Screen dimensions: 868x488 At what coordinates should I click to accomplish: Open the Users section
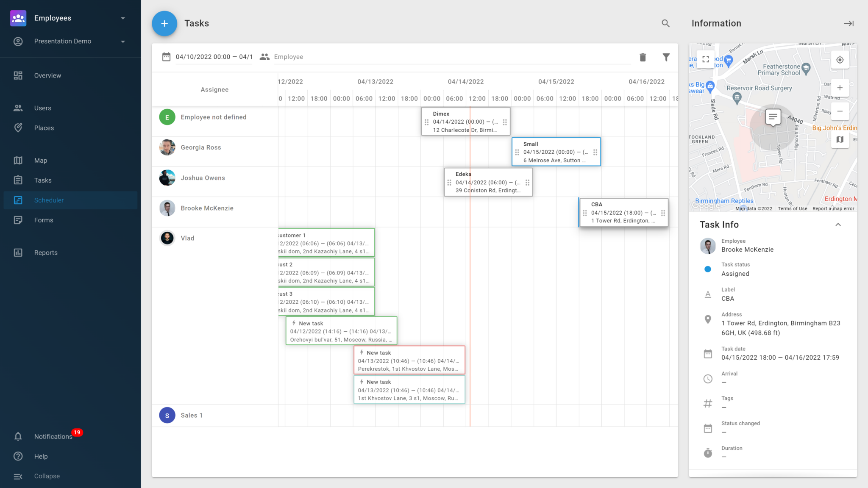42,108
